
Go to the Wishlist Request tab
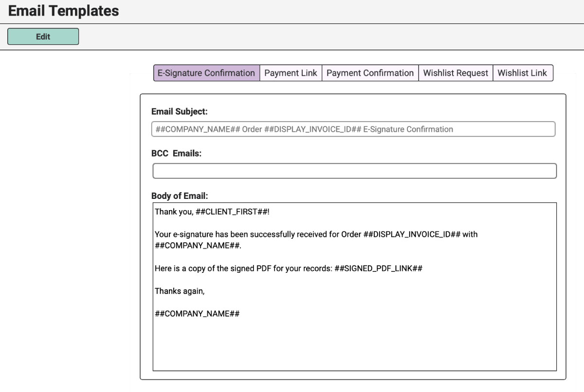[456, 73]
